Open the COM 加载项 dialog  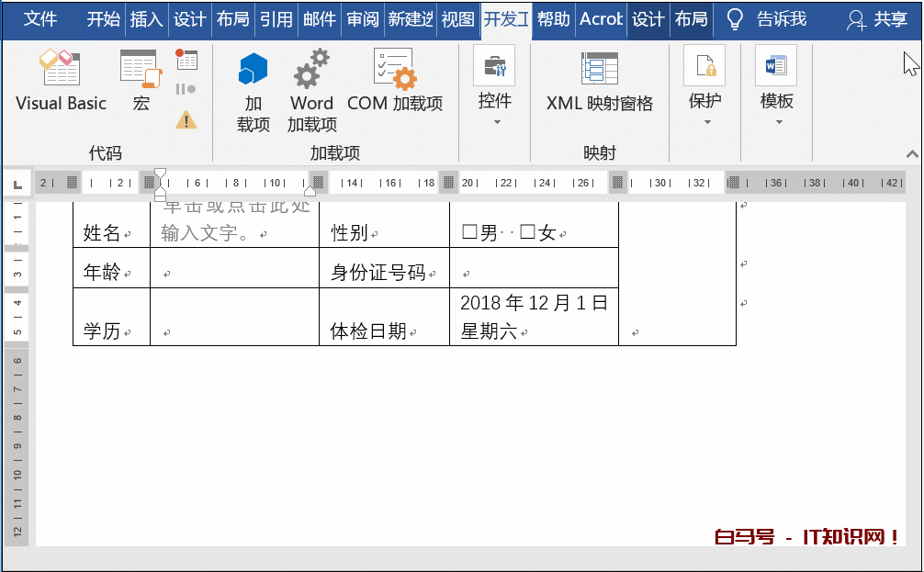point(395,81)
